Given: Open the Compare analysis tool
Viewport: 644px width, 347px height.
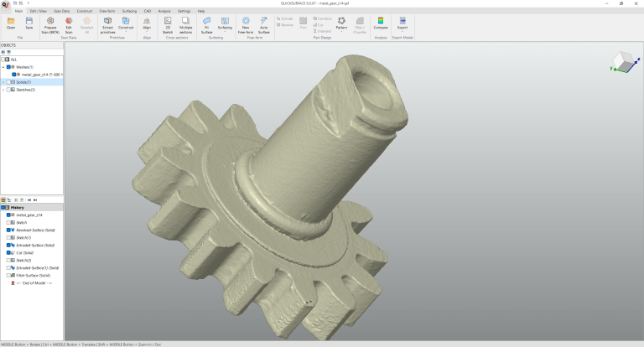Looking at the screenshot, I should tap(381, 23).
